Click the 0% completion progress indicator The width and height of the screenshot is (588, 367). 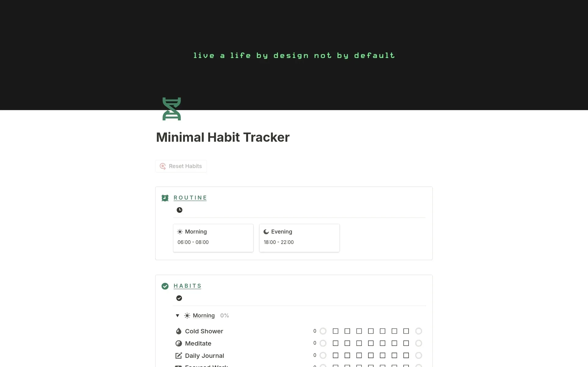(224, 315)
